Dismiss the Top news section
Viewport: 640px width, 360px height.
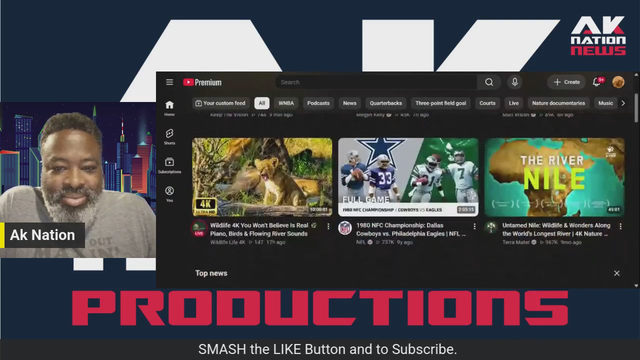coord(617,273)
